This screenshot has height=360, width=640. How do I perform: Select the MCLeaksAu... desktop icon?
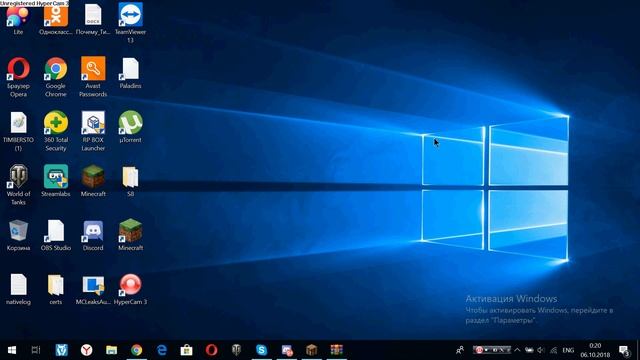(x=93, y=289)
